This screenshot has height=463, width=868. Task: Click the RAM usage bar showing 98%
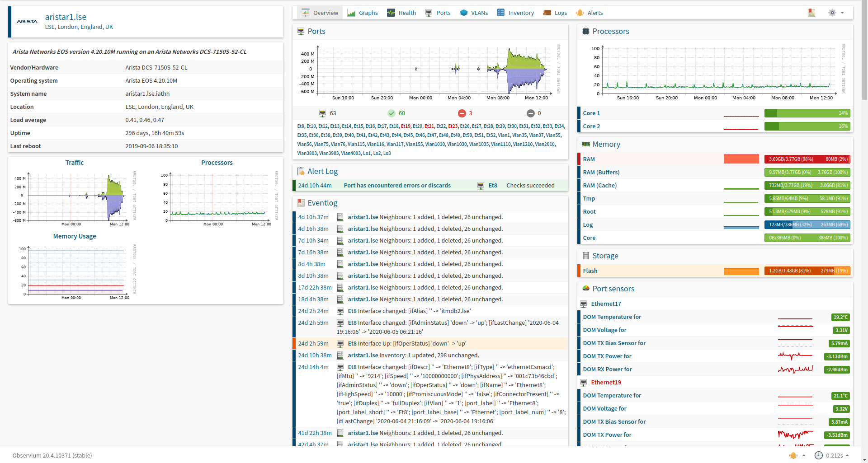(807, 159)
